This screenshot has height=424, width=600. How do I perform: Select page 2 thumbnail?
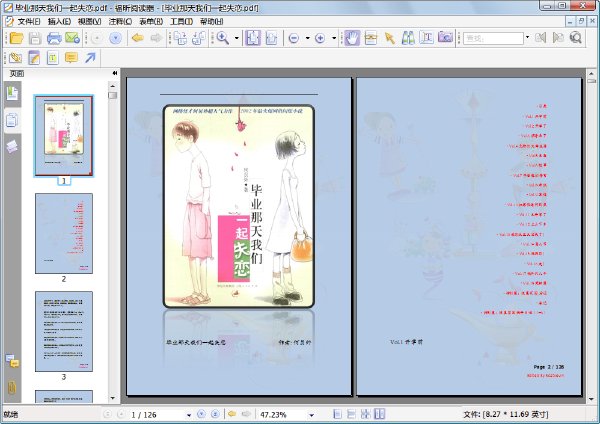tap(64, 233)
